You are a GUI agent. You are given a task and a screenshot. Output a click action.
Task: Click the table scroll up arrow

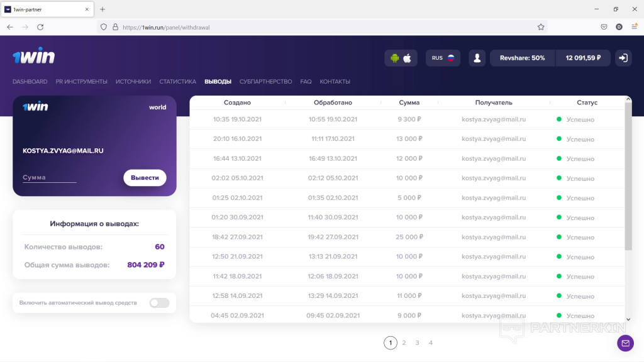(628, 99)
